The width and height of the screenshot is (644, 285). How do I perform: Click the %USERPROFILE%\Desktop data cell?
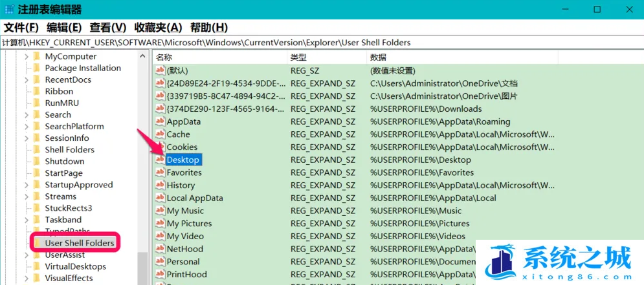[421, 160]
